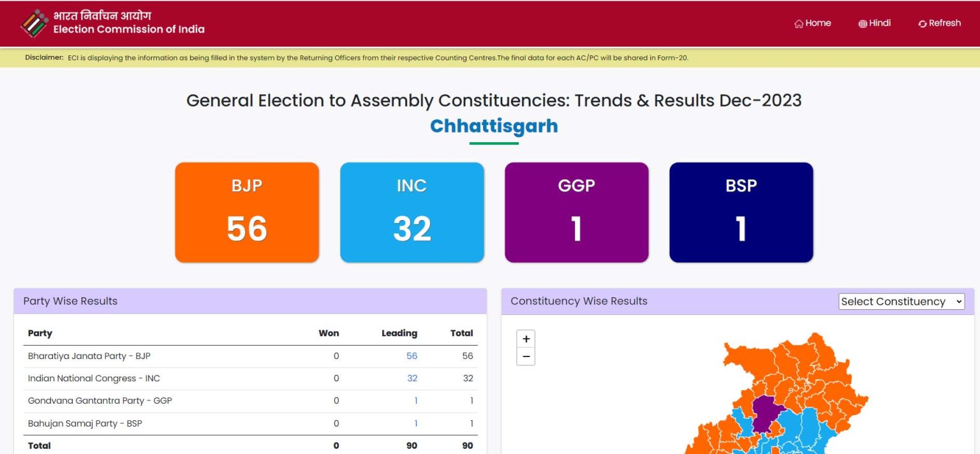980x454 pixels.
Task: Zoom out the map with minus button
Action: 526,356
